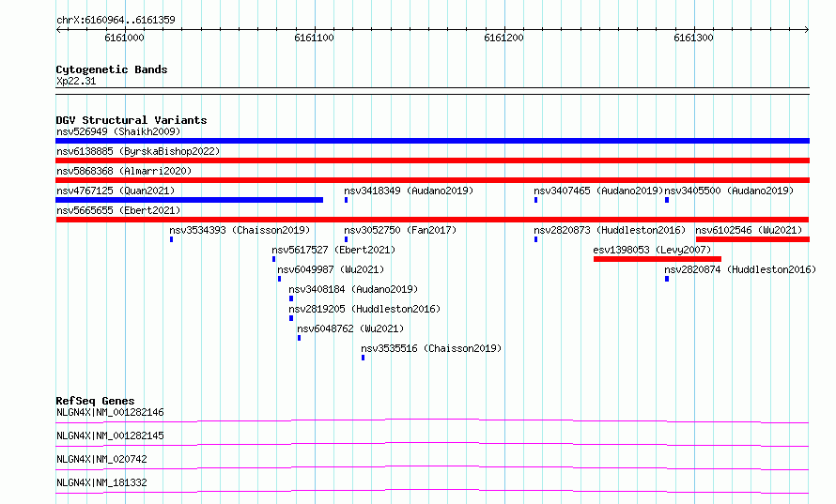Click nsv2820874 (Huddleston2016) blue marker
The height and width of the screenshot is (504, 836).
pos(667,279)
